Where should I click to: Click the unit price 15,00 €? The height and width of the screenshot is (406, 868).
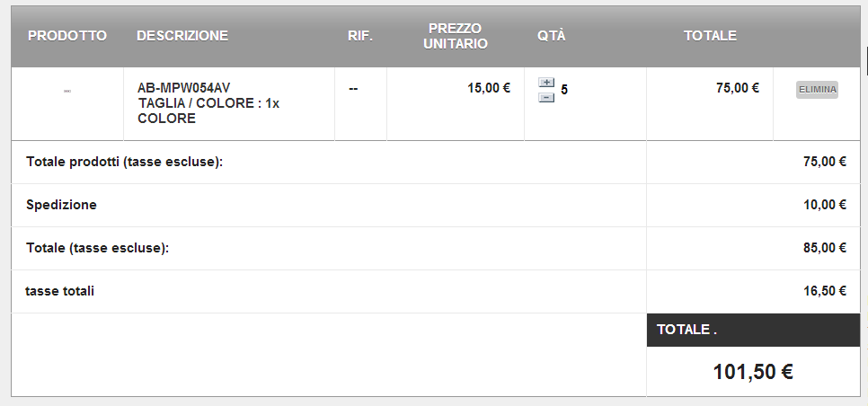pyautogui.click(x=489, y=88)
